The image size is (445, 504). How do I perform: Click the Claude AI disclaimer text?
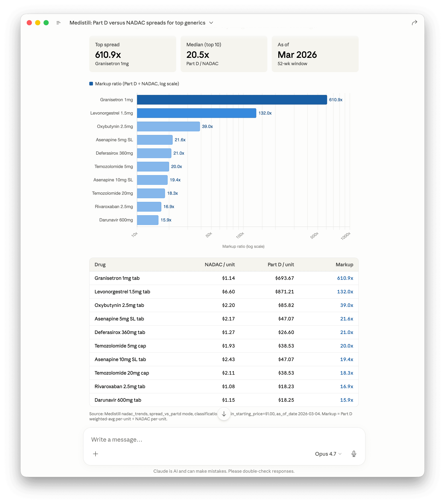pos(224,471)
